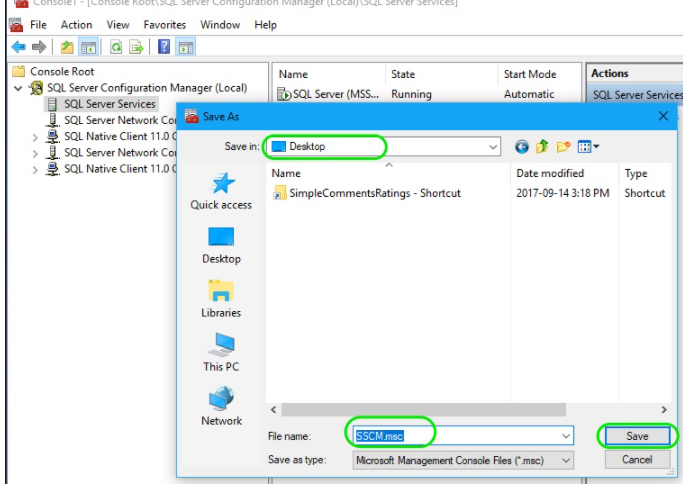This screenshot has width=683, height=488.
Task: Click the Back arrow in MMC toolbar
Action: pos(19,47)
